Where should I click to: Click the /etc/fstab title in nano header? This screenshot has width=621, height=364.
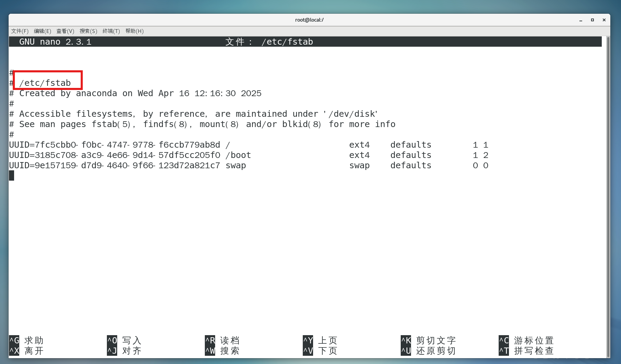288,42
